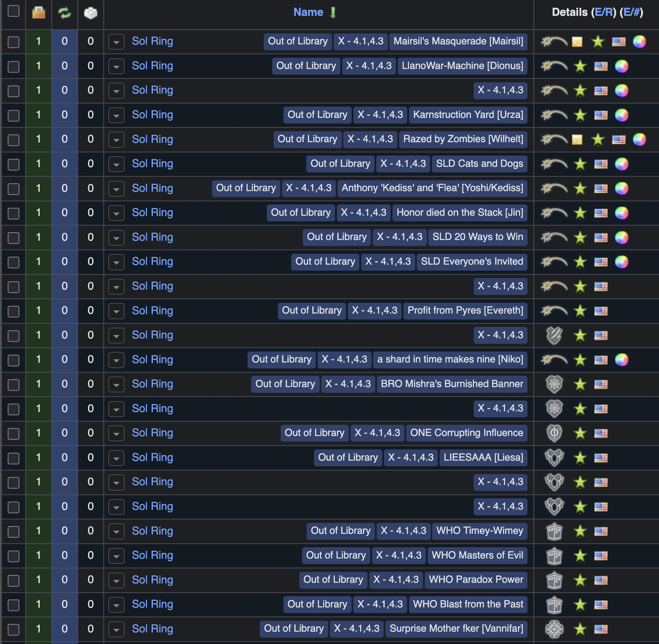Open dropdown arrow for Honor died on the Stack row
The height and width of the screenshot is (644, 659).
click(116, 213)
